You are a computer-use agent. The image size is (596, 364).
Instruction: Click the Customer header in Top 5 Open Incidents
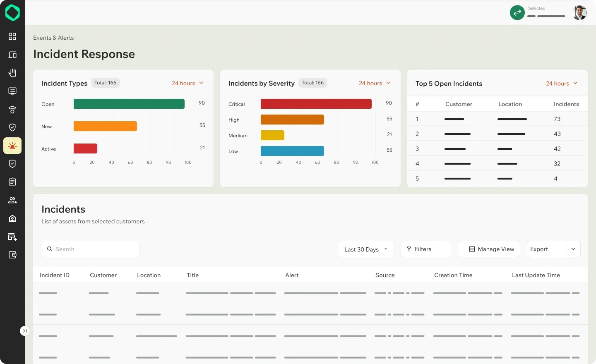[459, 104]
